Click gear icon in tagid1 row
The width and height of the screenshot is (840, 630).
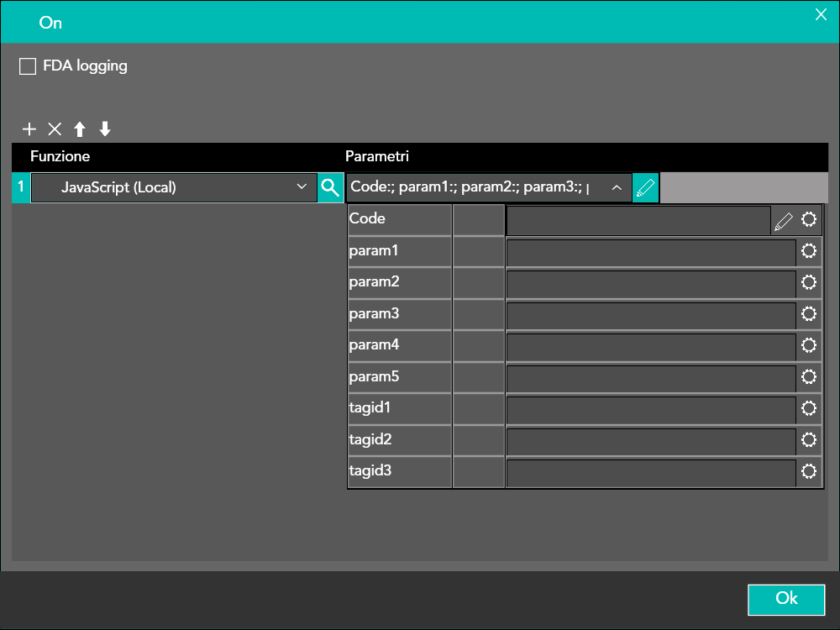pyautogui.click(x=809, y=409)
